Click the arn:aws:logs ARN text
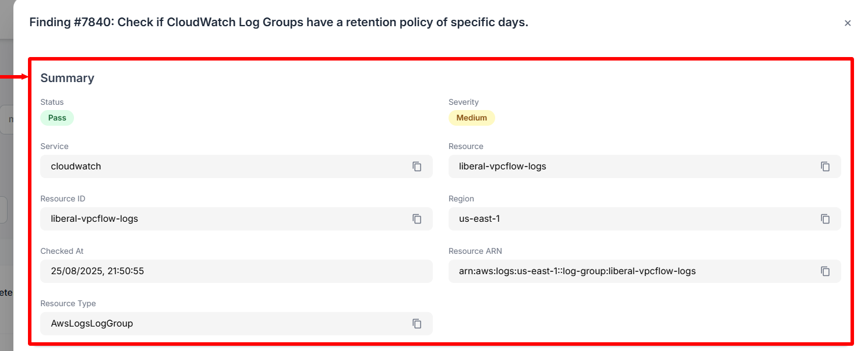 577,271
